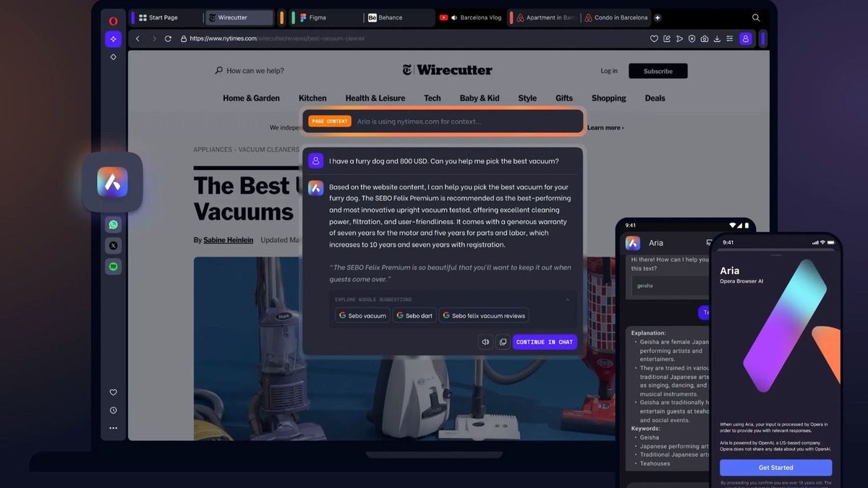Image resolution: width=868 pixels, height=488 pixels.
Task: Launch the Spotify sidebar player
Action: [113, 267]
